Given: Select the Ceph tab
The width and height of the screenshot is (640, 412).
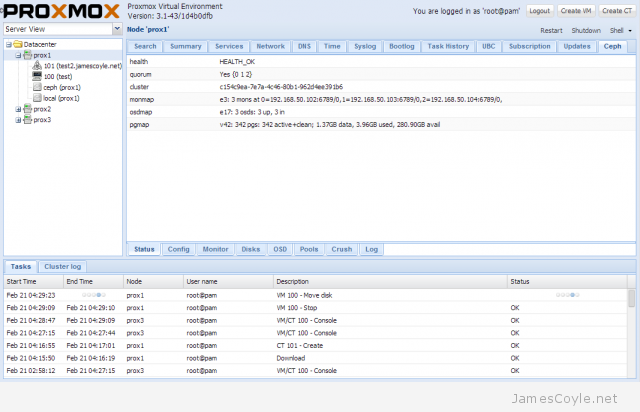Looking at the screenshot, I should (612, 47).
